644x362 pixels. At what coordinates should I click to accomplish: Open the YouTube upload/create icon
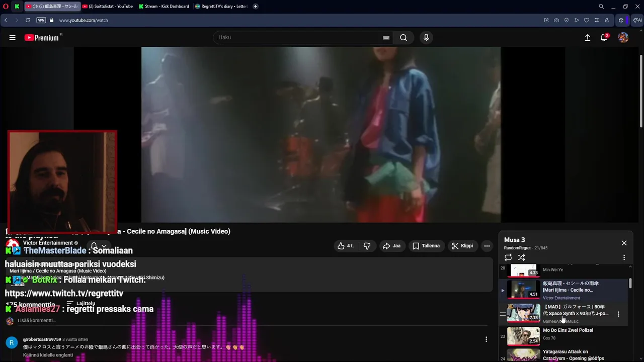[587, 38]
